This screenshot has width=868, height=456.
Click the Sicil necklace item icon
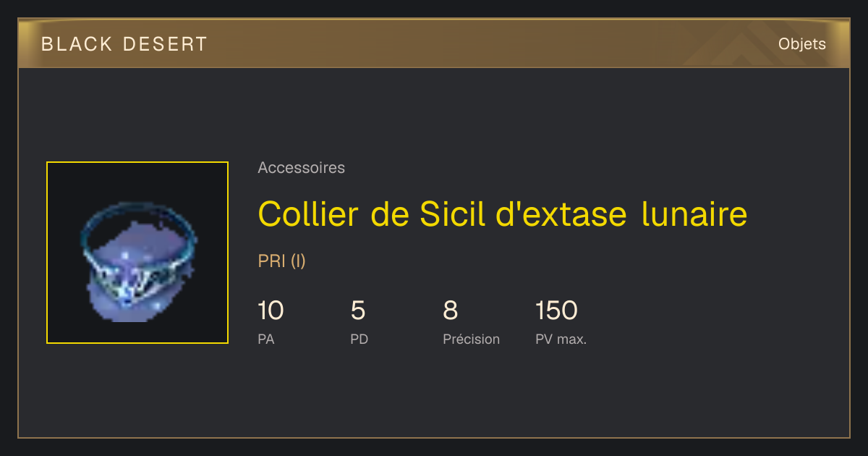tap(137, 253)
